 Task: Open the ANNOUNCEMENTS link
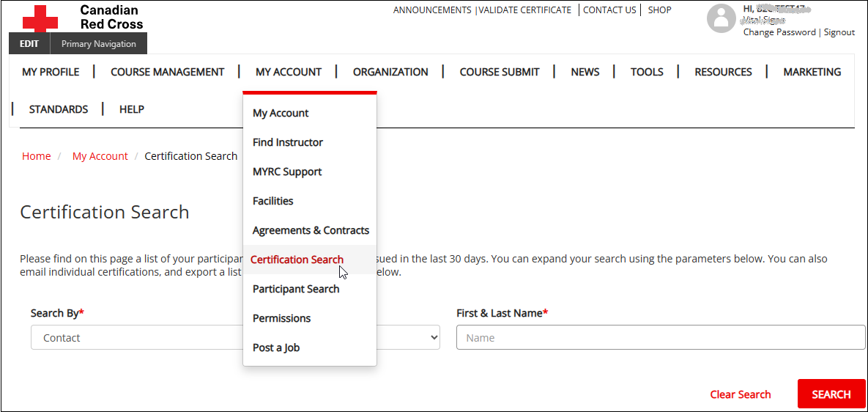click(431, 10)
